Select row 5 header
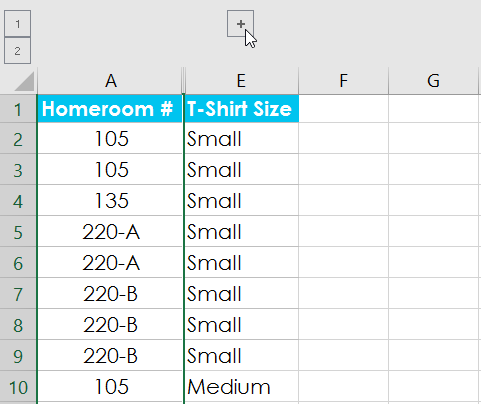Viewport: 481px width, 404px height. pyautogui.click(x=18, y=232)
